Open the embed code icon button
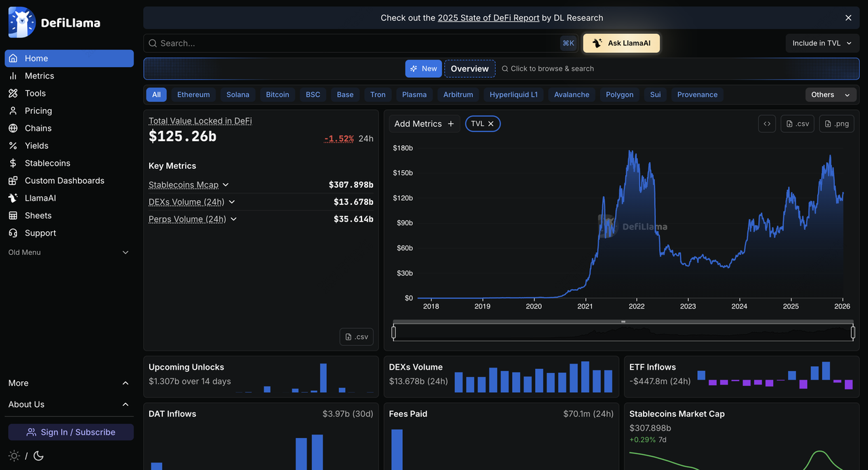Screen dimensions: 868x470 766,123
